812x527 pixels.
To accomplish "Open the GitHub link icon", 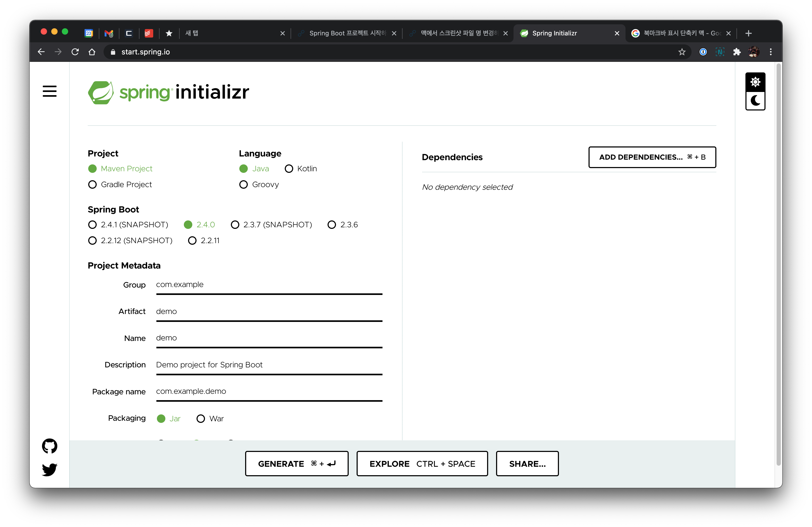I will (x=49, y=446).
